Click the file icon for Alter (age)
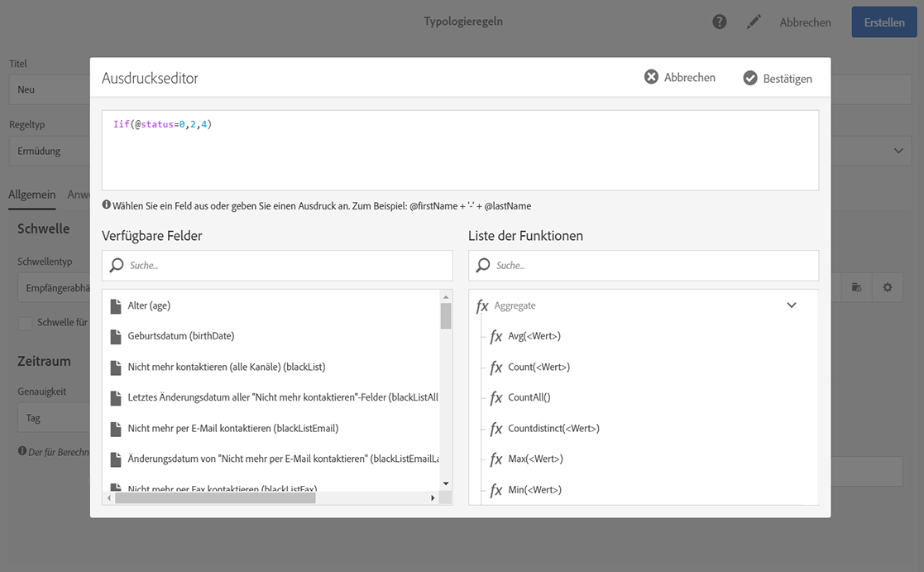Screen dimensions: 924x572 (116, 305)
